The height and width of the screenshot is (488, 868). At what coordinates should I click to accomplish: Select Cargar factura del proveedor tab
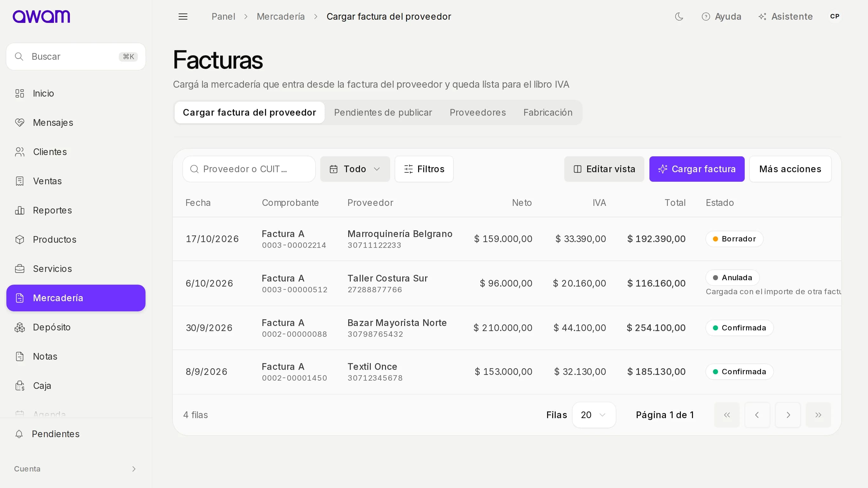[x=249, y=112]
